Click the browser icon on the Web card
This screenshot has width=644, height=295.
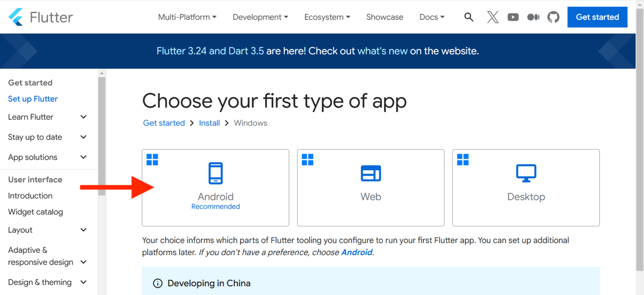370,173
